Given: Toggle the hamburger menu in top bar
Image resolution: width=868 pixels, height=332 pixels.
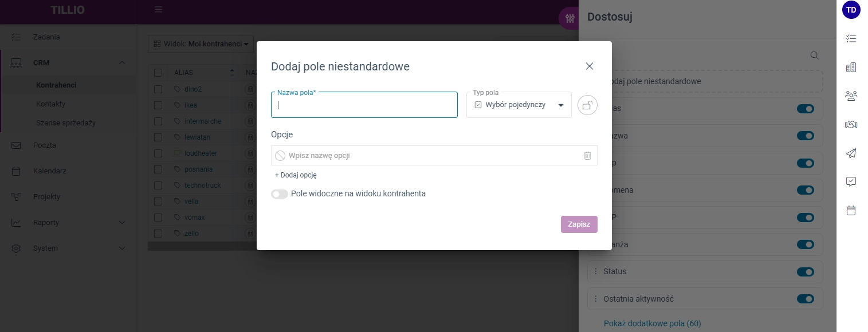Looking at the screenshot, I should 159,9.
